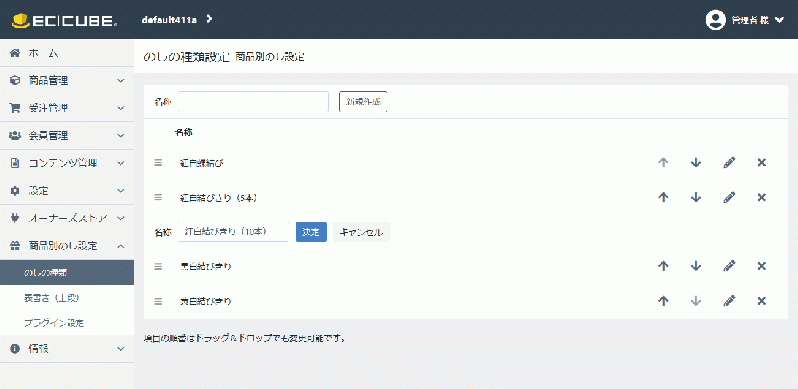Click the 黒白結びきり name text
The image size is (798, 389).
pyautogui.click(x=206, y=266)
